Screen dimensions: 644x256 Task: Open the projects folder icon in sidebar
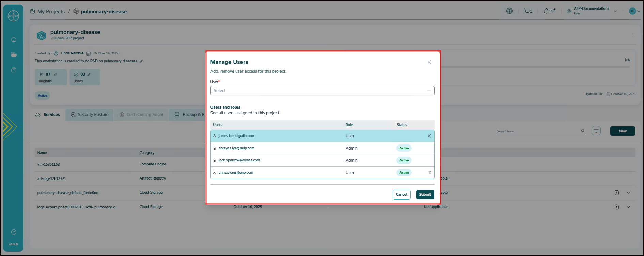pyautogui.click(x=14, y=55)
